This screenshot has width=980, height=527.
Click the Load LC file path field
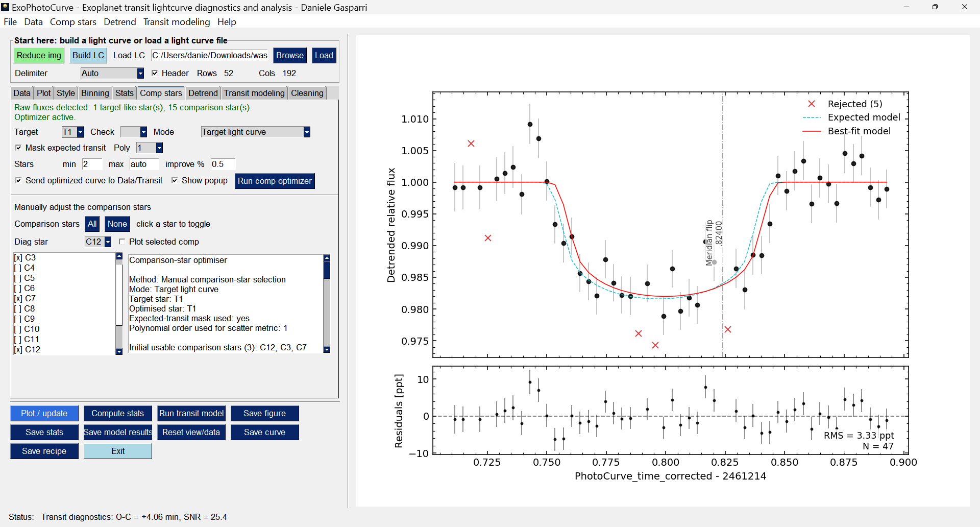[209, 55]
